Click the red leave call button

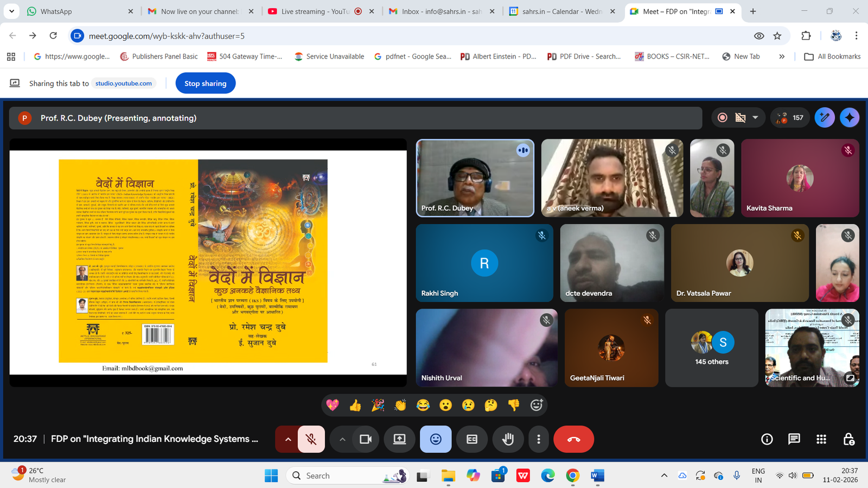coord(573,439)
